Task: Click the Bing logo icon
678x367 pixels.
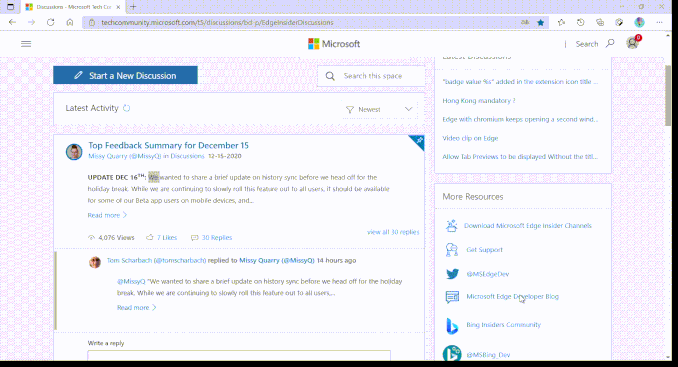Action: (452, 326)
